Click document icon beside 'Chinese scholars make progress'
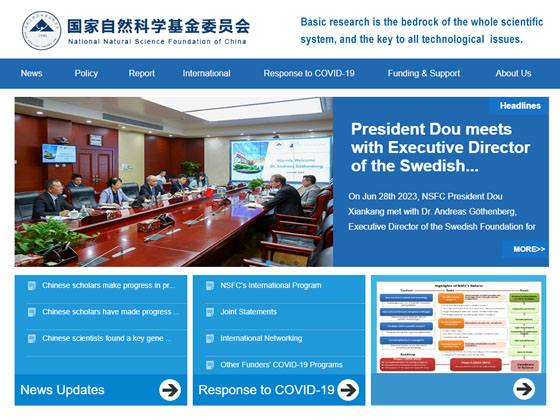 32,286
